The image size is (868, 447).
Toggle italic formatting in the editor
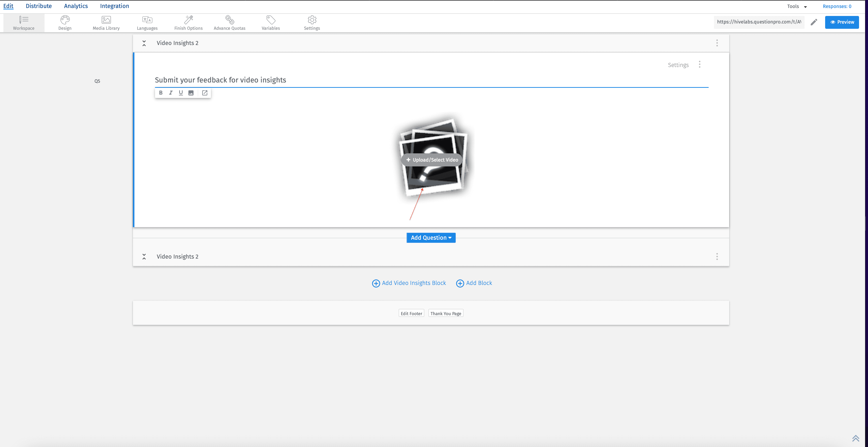(x=171, y=93)
